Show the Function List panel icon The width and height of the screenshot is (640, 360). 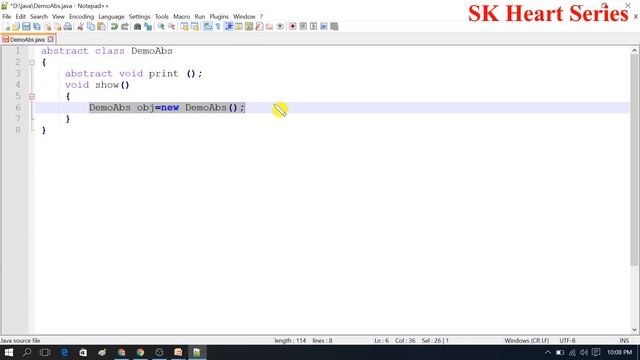click(x=259, y=27)
